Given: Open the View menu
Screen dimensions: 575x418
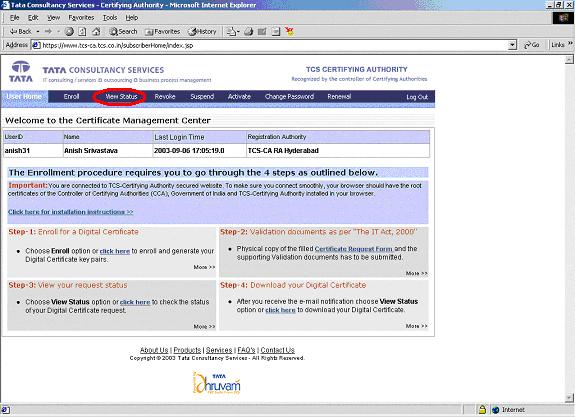Looking at the screenshot, I should tap(54, 18).
